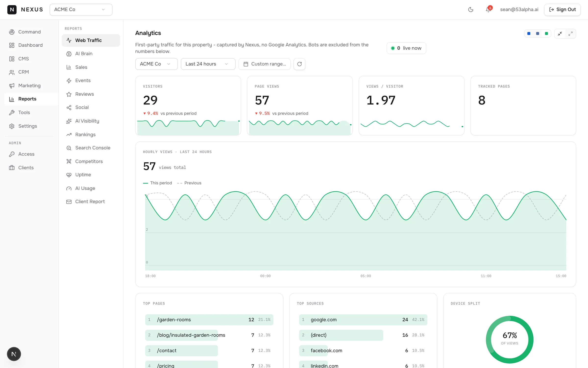This screenshot has width=588, height=368.
Task: Toggle dark mode moon icon
Action: click(471, 10)
